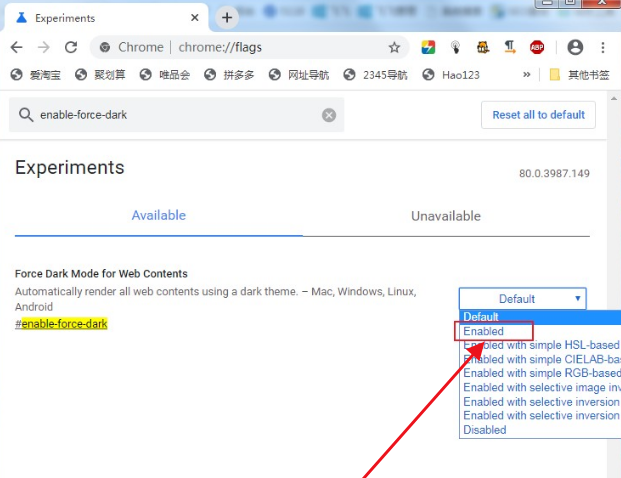Open the 拼多多 bookmark
This screenshot has height=478, width=621.
click(x=229, y=75)
